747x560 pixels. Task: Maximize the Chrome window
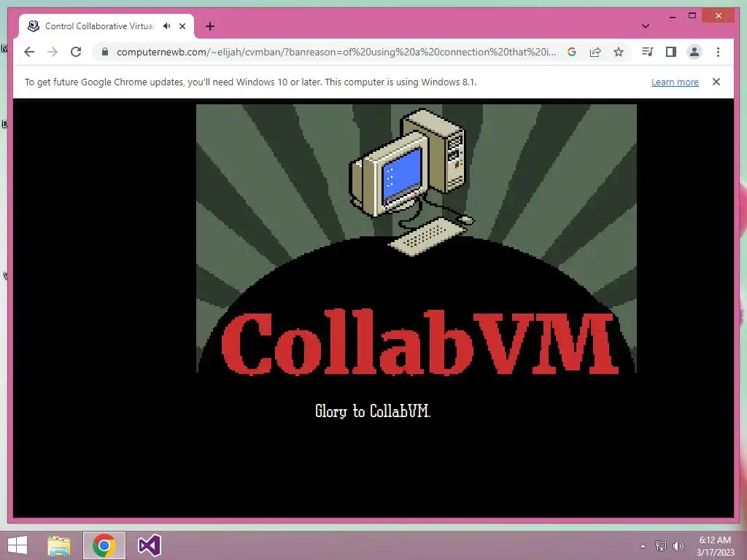pyautogui.click(x=692, y=16)
